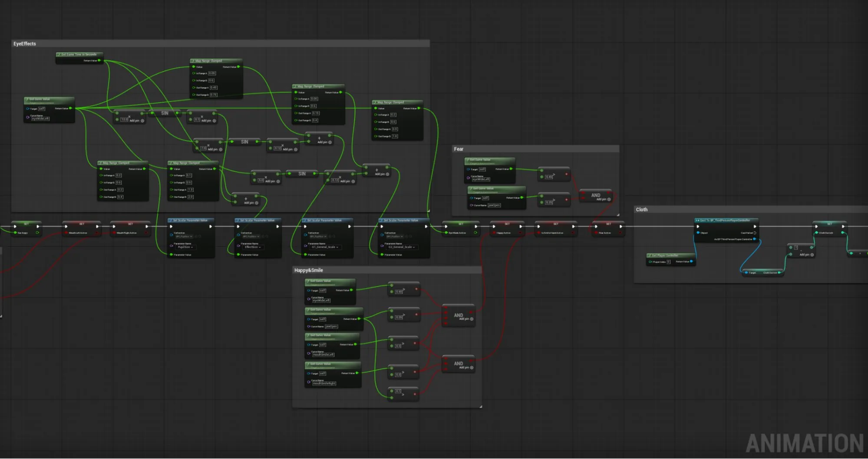Select Happy Active SET node
Viewport: 868px width, 459px height.
tap(507, 229)
